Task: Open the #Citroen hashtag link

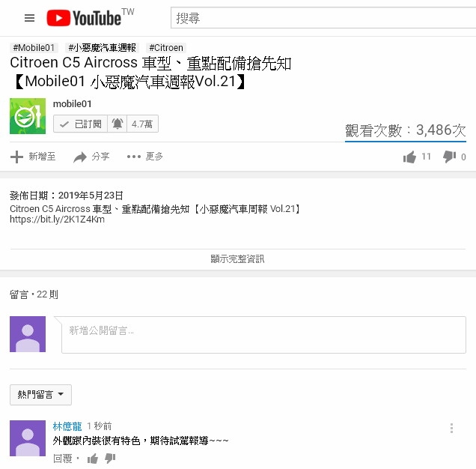Action: point(166,48)
